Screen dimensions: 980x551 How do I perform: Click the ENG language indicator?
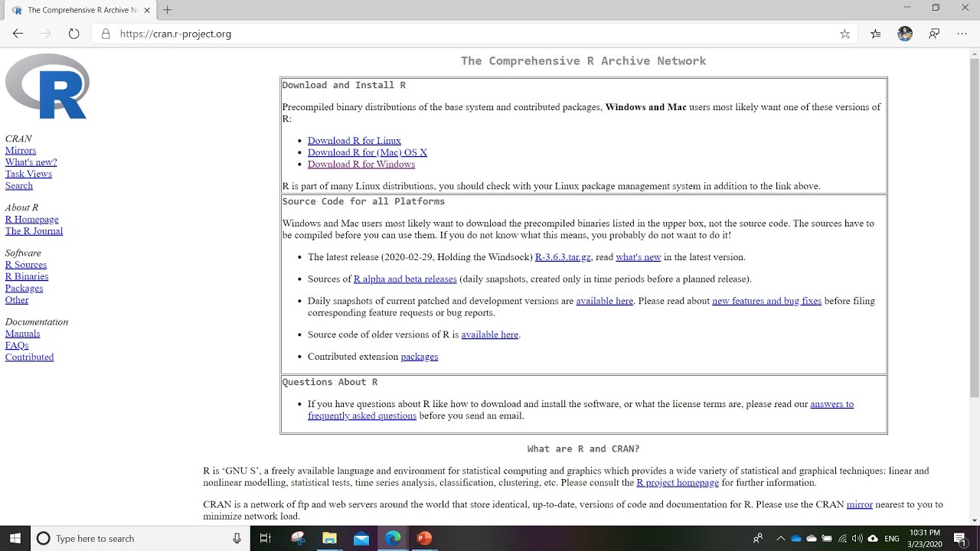pos(892,539)
